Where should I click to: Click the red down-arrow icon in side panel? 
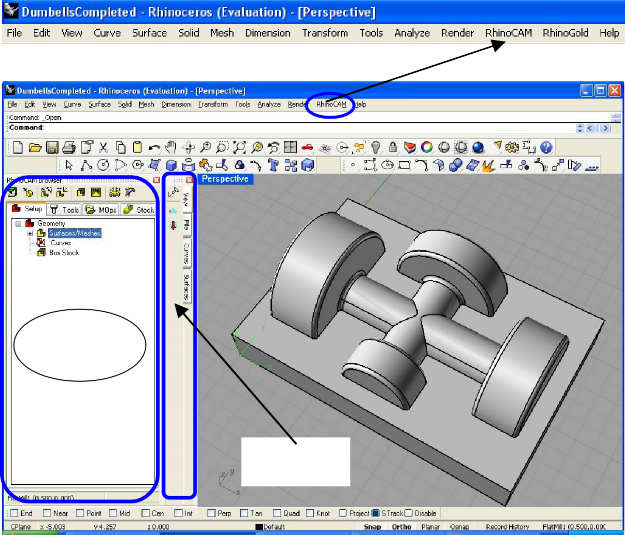(173, 226)
